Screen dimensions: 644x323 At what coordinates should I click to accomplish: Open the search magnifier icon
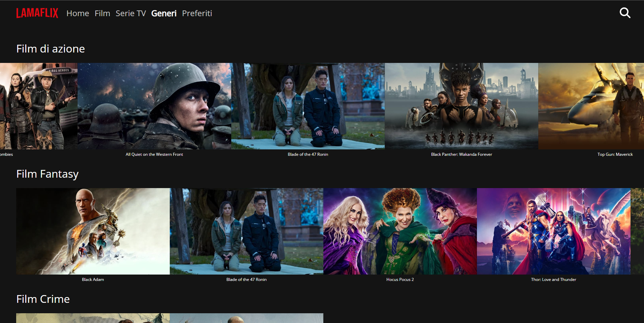click(x=625, y=13)
